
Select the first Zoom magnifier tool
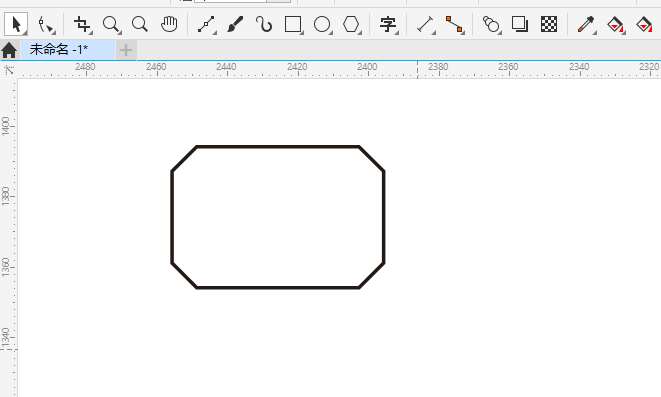(112, 25)
